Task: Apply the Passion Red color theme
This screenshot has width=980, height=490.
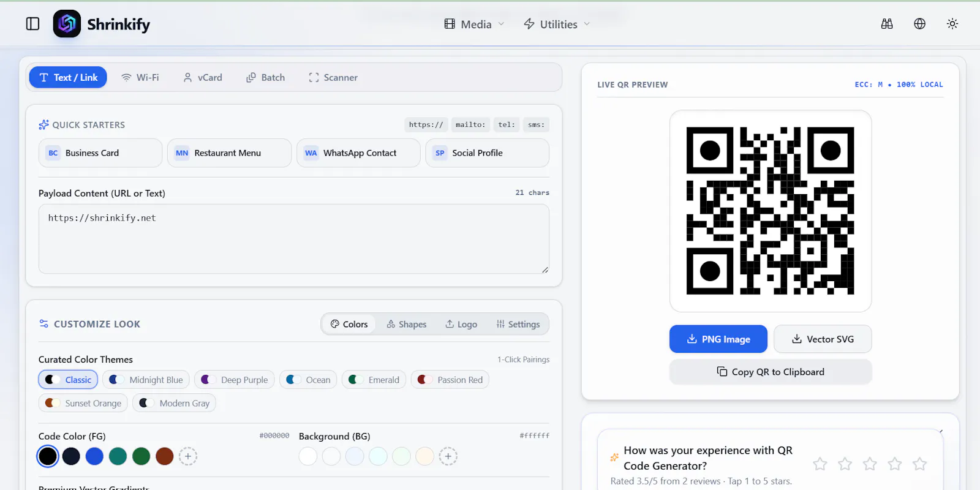Action: tap(450, 380)
